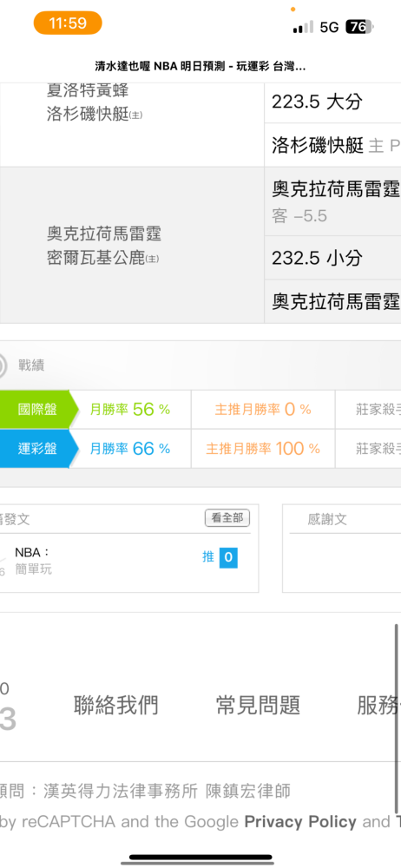Open 聯絡我們 footer link
This screenshot has height=868, width=401.
click(115, 705)
